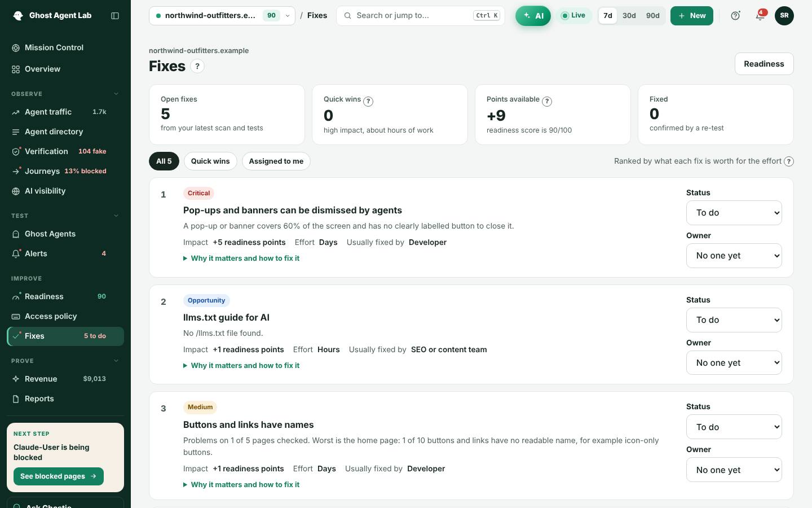The image size is (812, 508).
Task: Open Agent traffic in the sidebar
Action: [x=65, y=112]
